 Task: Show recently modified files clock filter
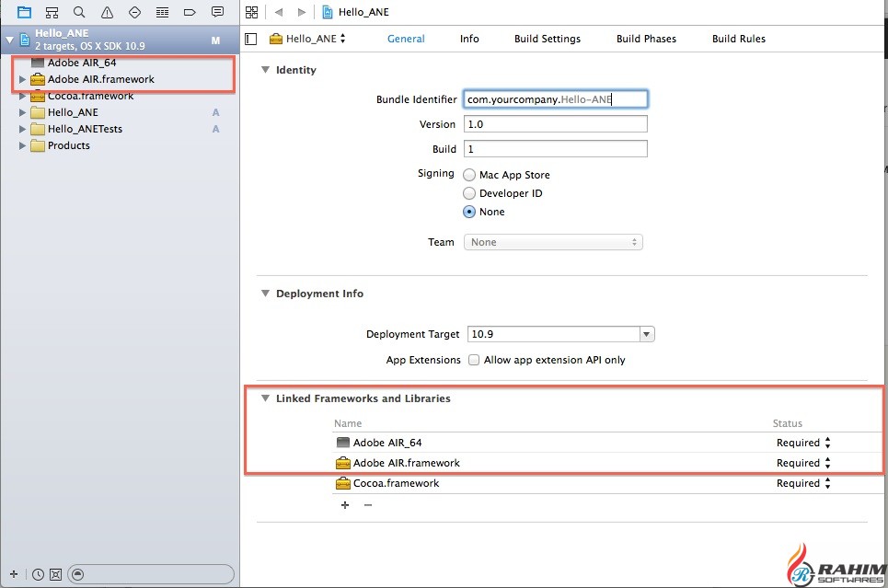[x=38, y=574]
